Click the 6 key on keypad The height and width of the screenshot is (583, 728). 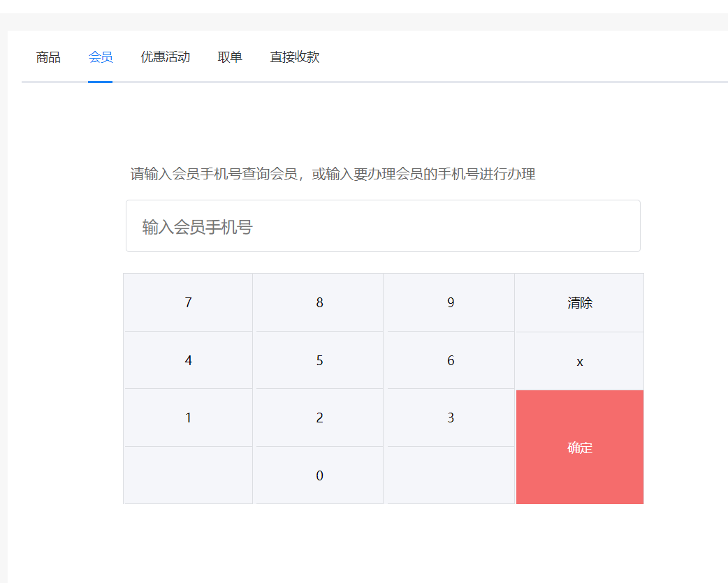pos(451,360)
